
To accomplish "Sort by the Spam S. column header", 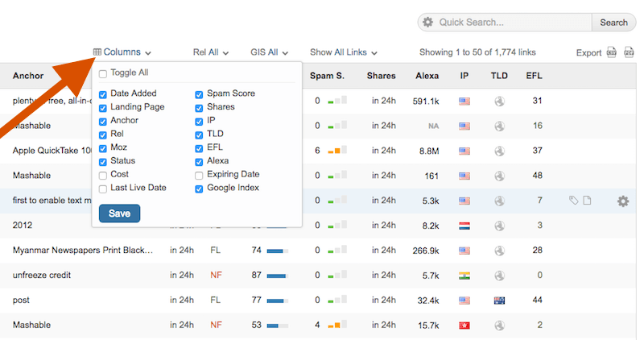I will [x=327, y=76].
